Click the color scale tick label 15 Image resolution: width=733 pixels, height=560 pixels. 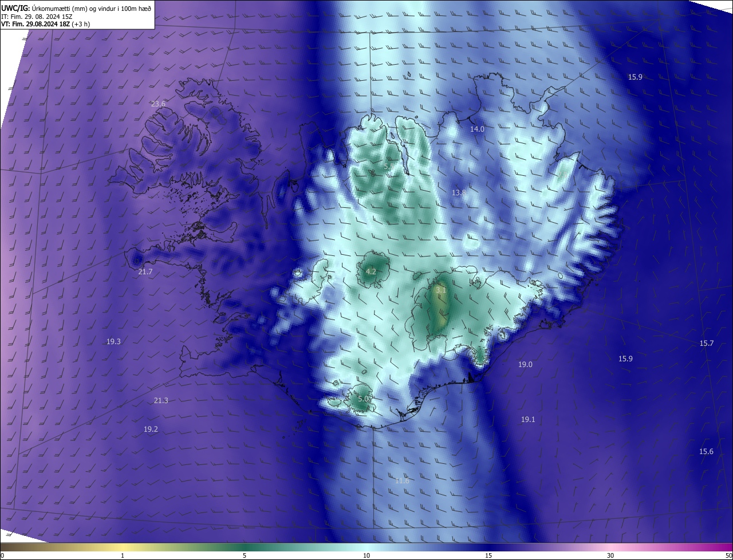(488, 555)
